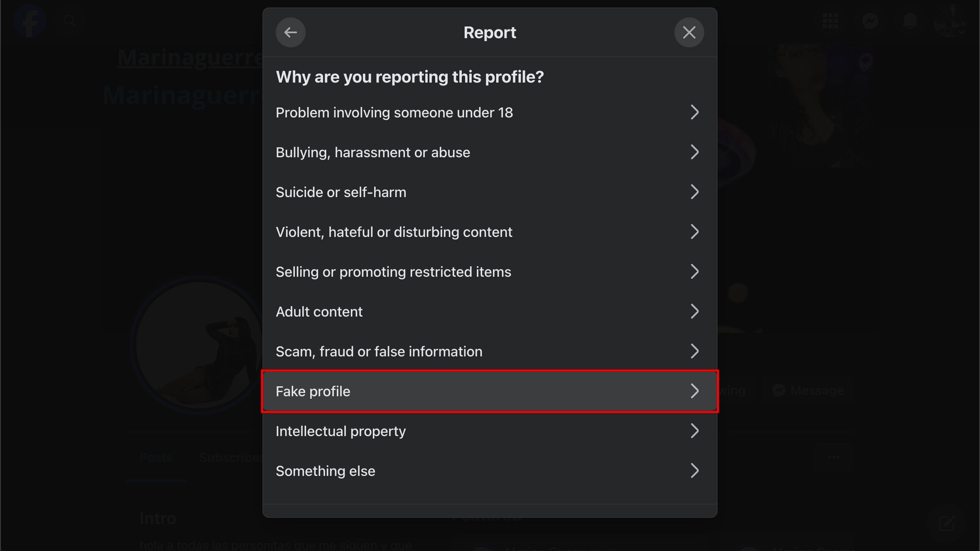Open the notifications bell icon
Image resolution: width=980 pixels, height=551 pixels.
coord(910,21)
